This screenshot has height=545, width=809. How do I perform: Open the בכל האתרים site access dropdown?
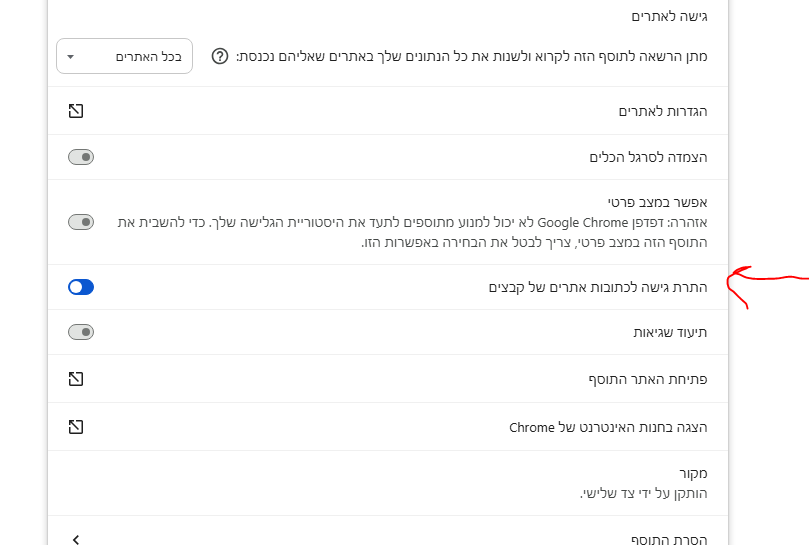[x=124, y=56]
